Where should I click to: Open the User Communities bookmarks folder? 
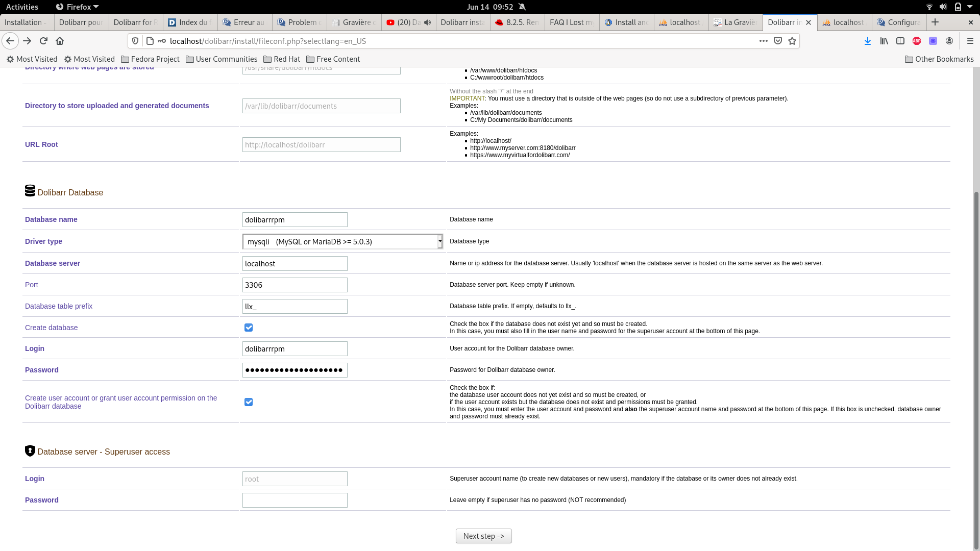(x=222, y=59)
